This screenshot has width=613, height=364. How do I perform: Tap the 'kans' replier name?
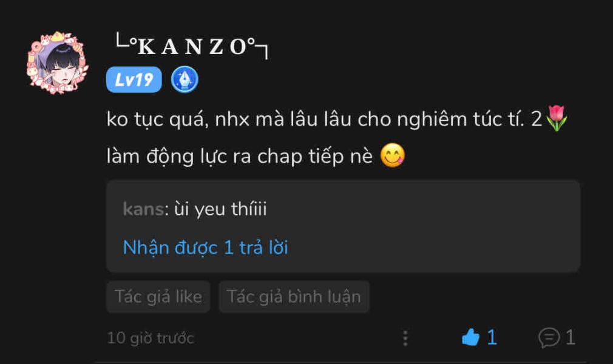coord(143,209)
